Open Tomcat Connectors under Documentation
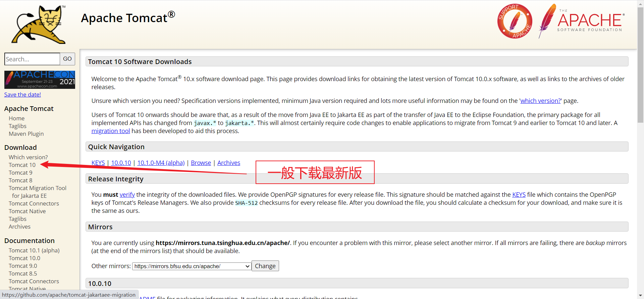 tap(34, 281)
